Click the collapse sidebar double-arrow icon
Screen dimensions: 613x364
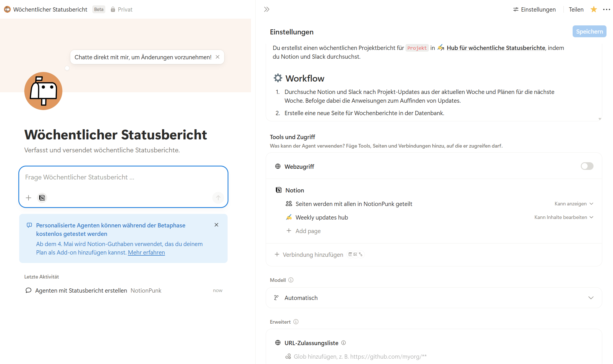pyautogui.click(x=267, y=9)
